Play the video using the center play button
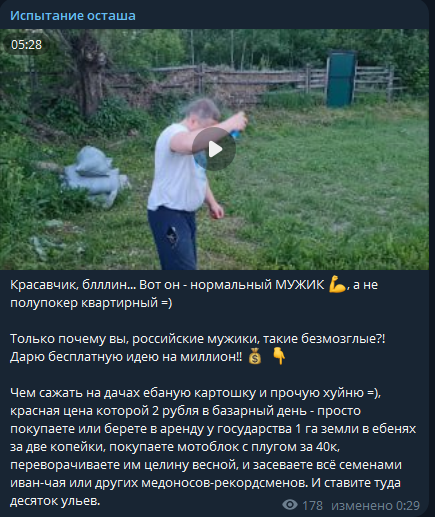The height and width of the screenshot is (517, 435). [x=214, y=149]
